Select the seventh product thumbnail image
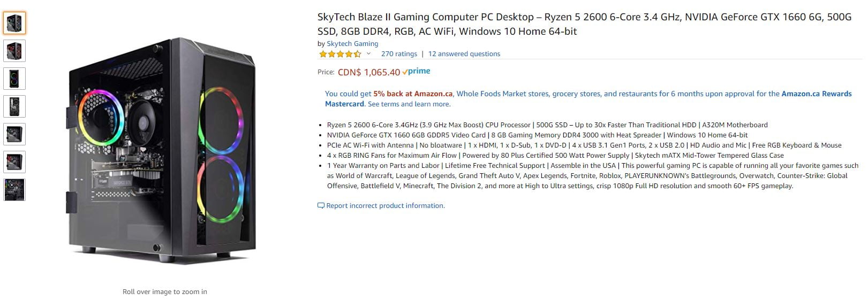The width and height of the screenshot is (868, 301). click(x=14, y=190)
